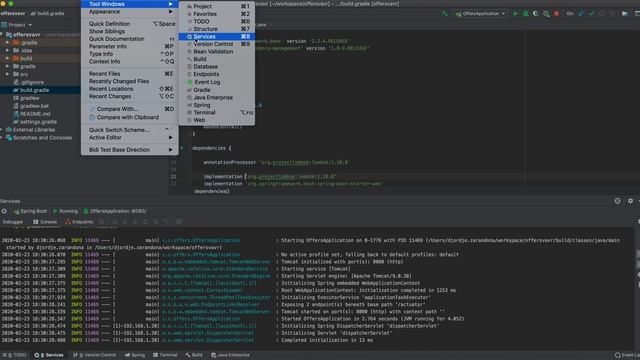
Task: Open Version Control tool window from bottom bar
Action: (x=95, y=355)
